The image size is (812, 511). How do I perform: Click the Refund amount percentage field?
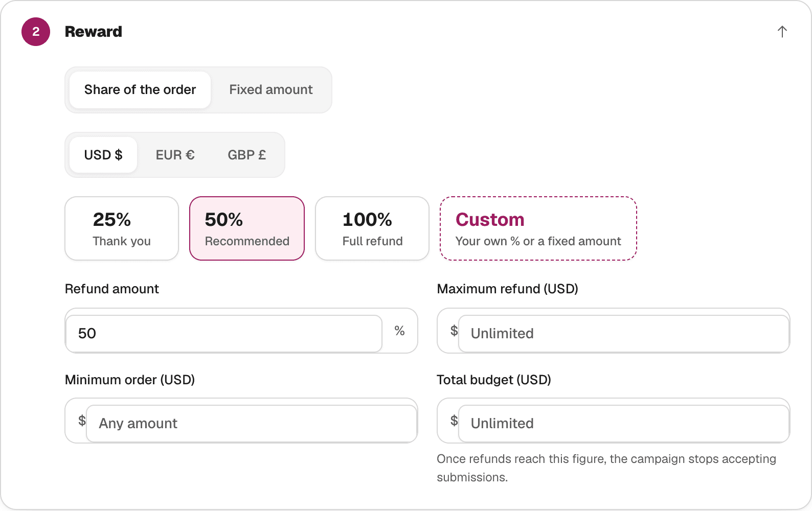tap(224, 334)
